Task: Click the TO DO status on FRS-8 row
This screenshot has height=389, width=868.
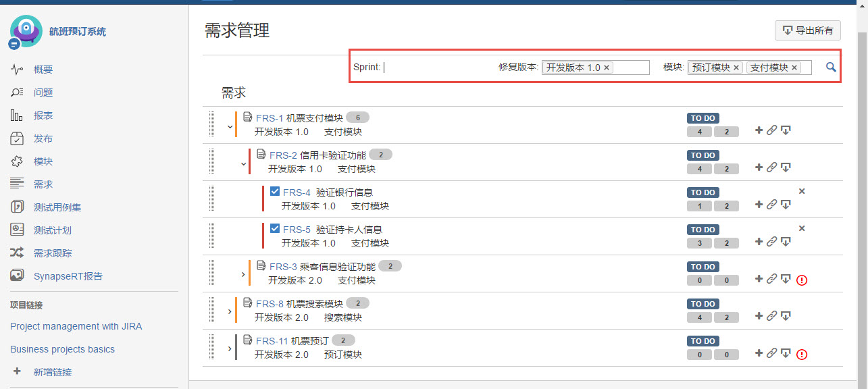Action: pos(703,304)
